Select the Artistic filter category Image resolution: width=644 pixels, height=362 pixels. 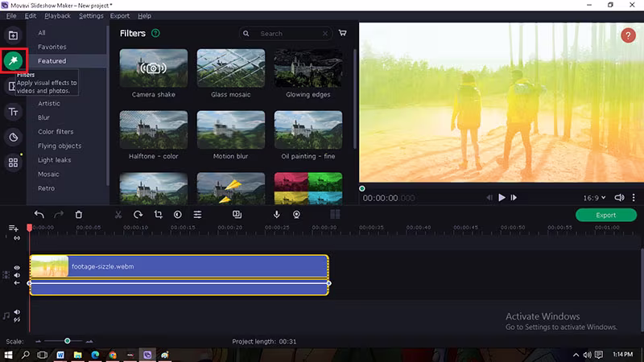[x=49, y=104]
